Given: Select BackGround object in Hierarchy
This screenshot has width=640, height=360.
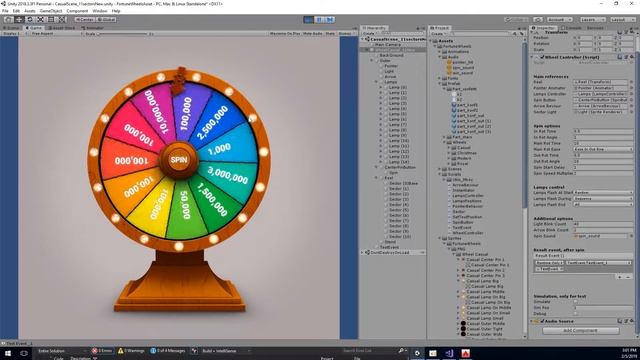Looking at the screenshot, I should click(x=391, y=55).
